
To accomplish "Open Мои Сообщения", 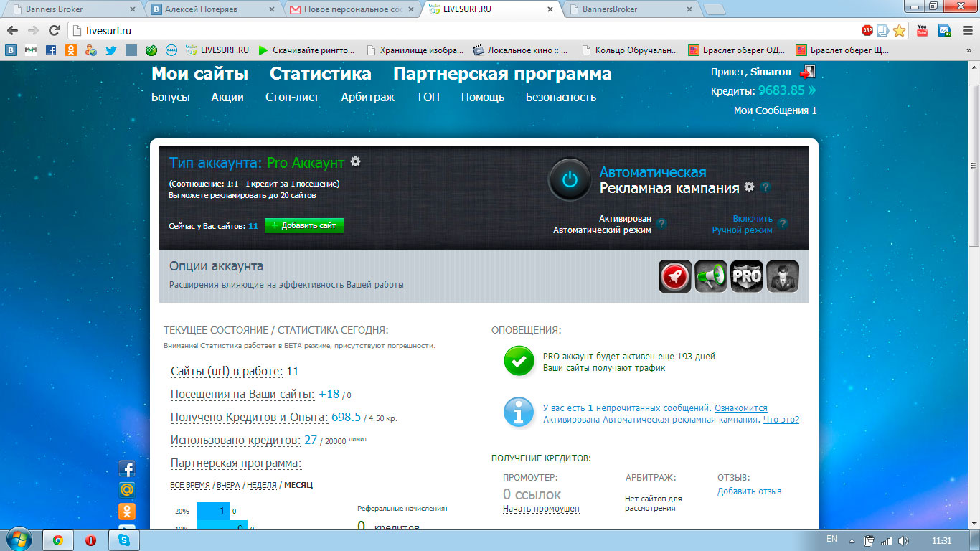I will click(775, 110).
